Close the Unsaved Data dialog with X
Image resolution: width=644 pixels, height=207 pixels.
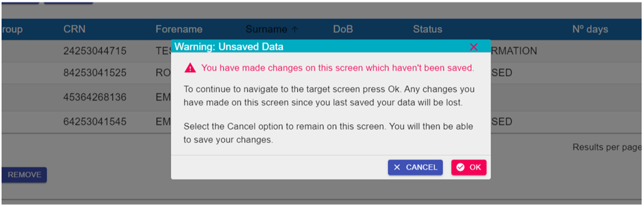(474, 47)
